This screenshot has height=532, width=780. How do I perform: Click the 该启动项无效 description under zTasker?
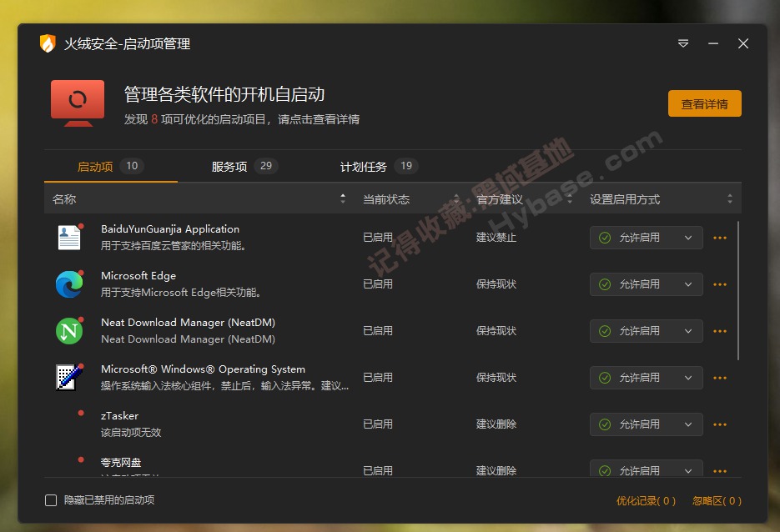click(x=131, y=433)
